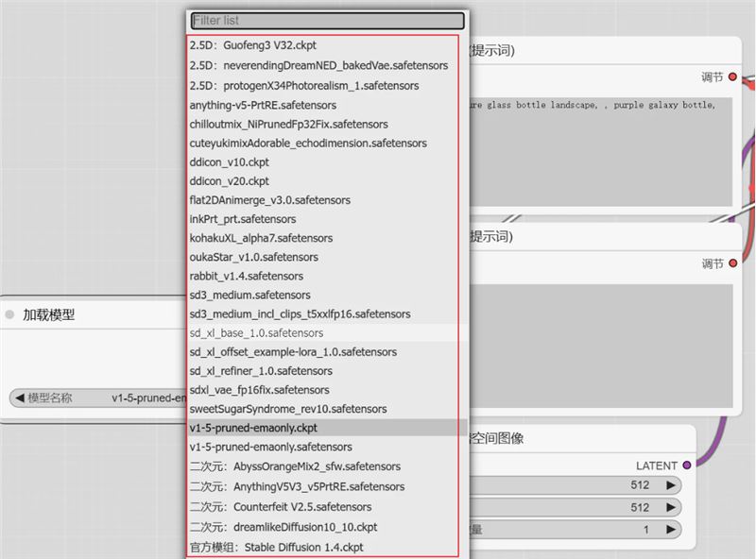Select sdxl_vae_fp16fix.safetensors entry
Screen dimensions: 756x559
pos(259,390)
